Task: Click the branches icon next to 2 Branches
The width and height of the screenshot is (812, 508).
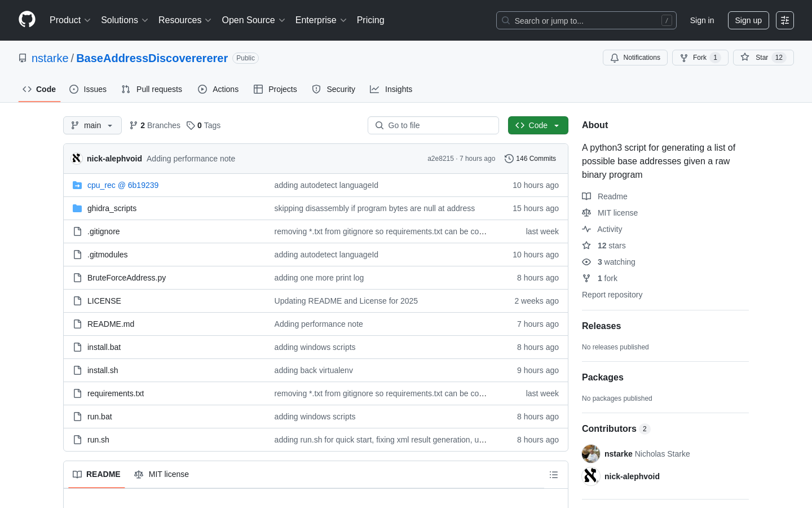Action: (134, 125)
